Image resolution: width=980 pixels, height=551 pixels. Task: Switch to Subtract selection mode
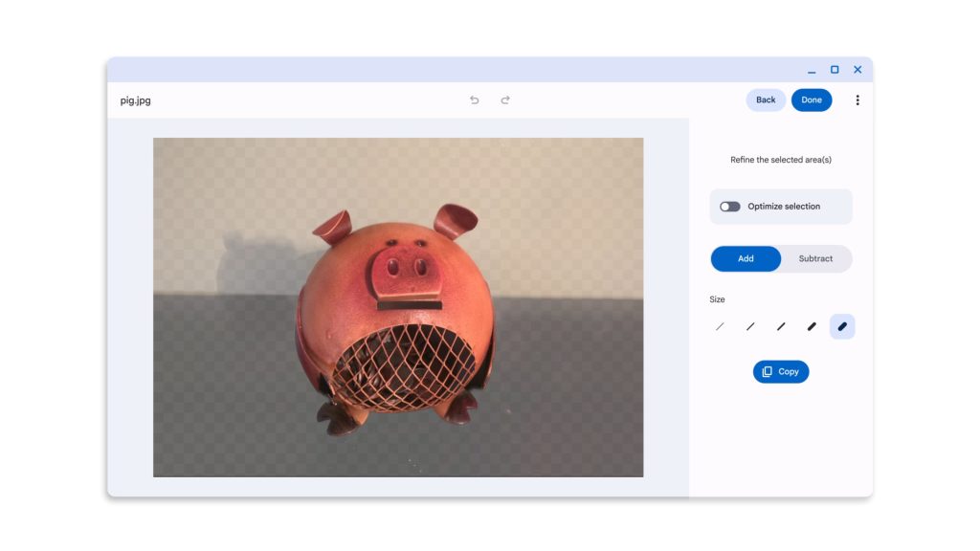(x=815, y=259)
